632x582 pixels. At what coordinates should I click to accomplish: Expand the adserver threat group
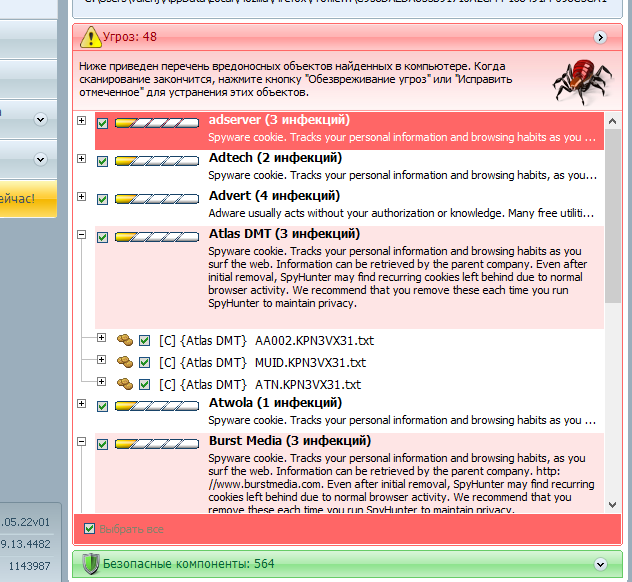pyautogui.click(x=81, y=121)
